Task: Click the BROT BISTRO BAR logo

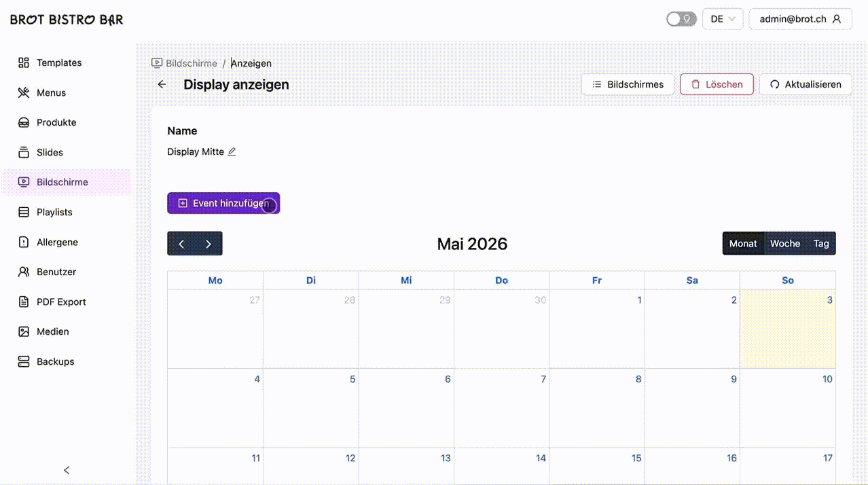Action: pos(67,20)
